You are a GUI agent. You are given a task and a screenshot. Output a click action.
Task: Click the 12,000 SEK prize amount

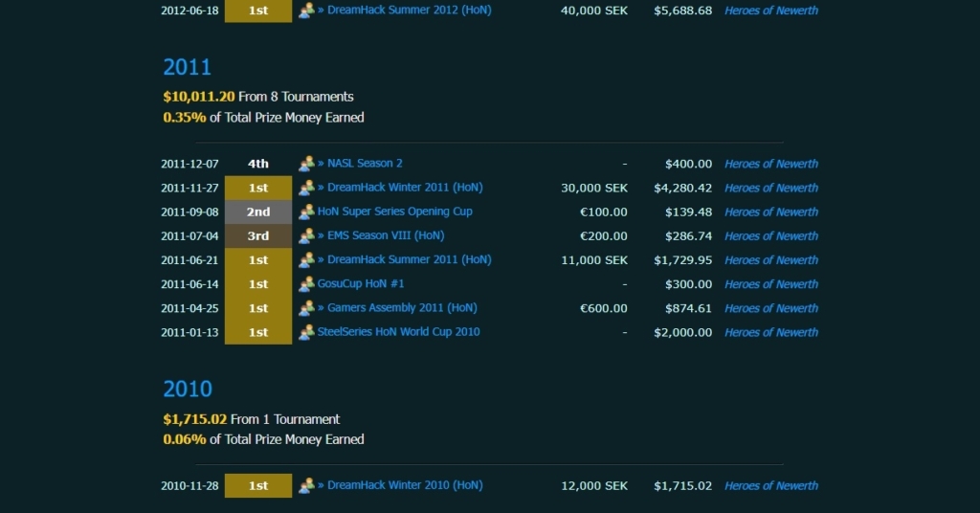pos(593,485)
